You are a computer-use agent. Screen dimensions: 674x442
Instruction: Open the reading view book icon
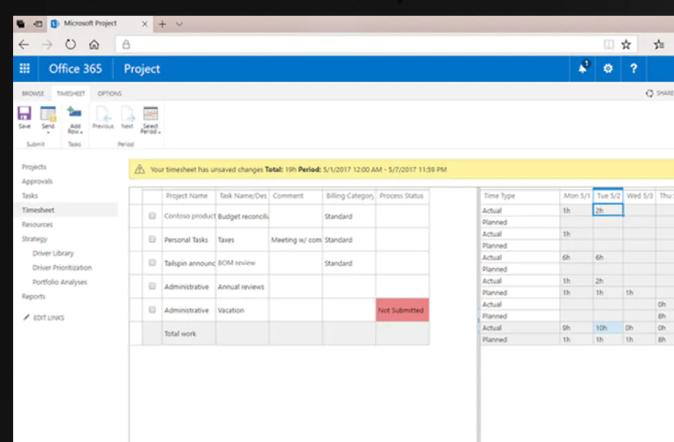609,44
